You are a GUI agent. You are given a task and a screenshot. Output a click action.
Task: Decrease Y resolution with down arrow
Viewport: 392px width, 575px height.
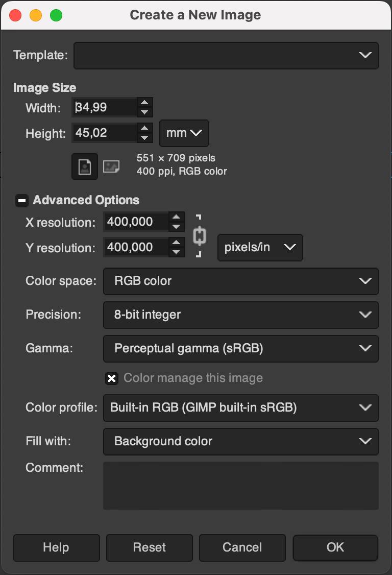click(177, 252)
